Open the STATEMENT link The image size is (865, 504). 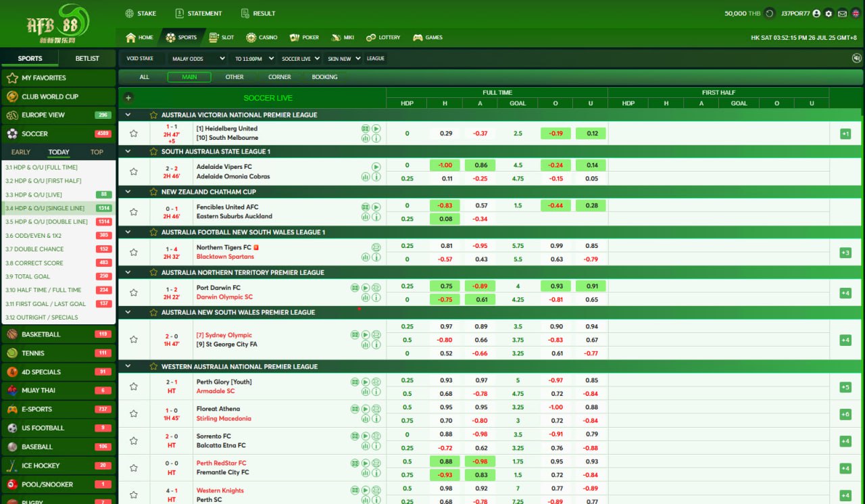198,14
